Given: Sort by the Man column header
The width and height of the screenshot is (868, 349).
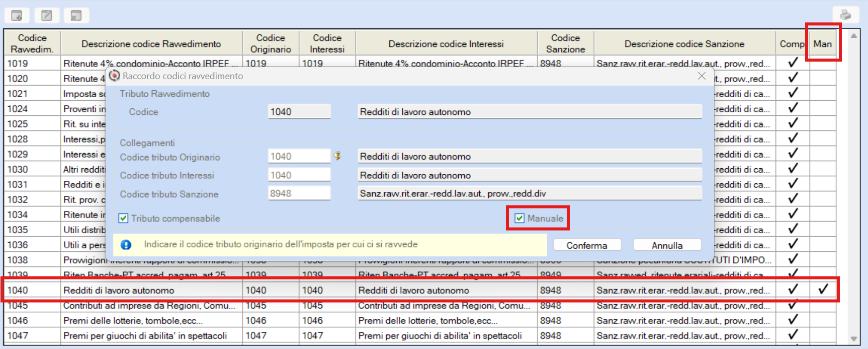Looking at the screenshot, I should 822,44.
